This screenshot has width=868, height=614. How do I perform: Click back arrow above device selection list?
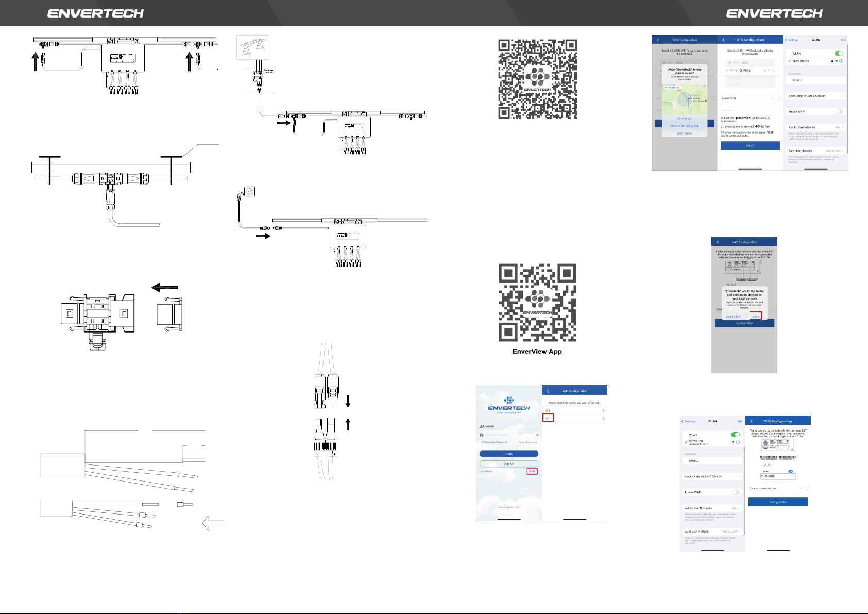[548, 391]
